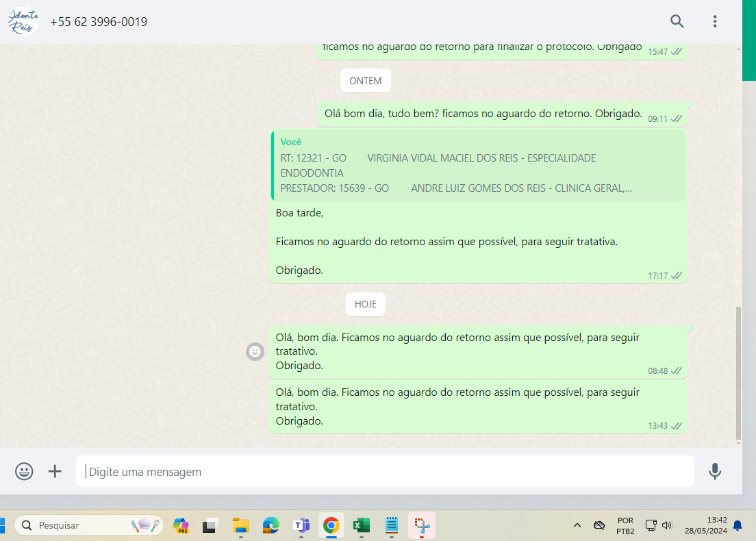The height and width of the screenshot is (541, 756).
Task: Open File Explorer from taskbar
Action: click(x=240, y=525)
